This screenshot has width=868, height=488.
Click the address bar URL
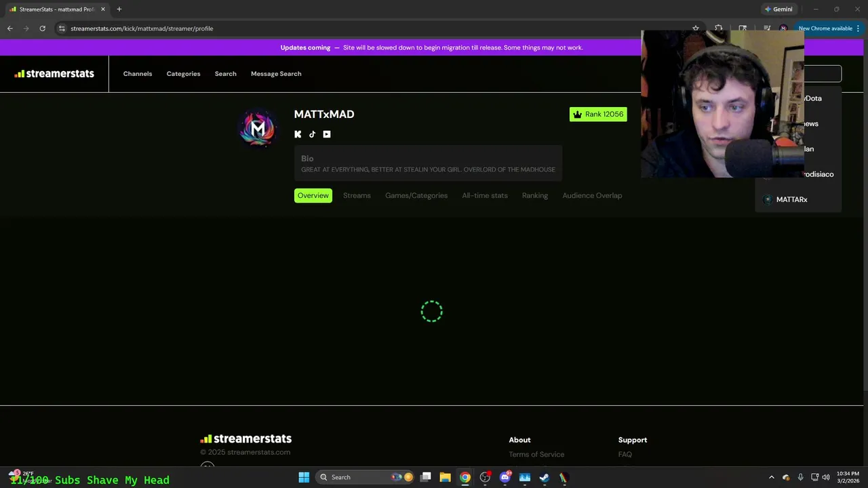tap(142, 28)
